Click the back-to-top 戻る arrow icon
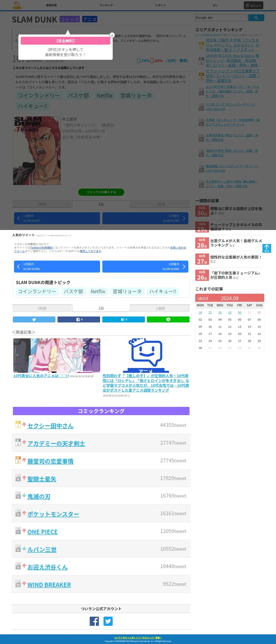This screenshot has height=644, width=276. [267, 248]
